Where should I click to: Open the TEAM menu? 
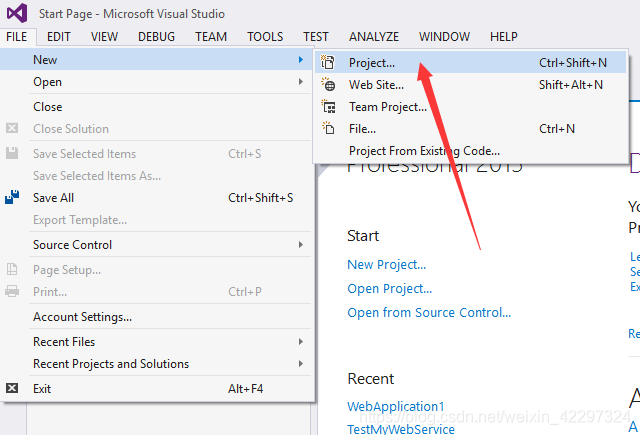coord(211,37)
